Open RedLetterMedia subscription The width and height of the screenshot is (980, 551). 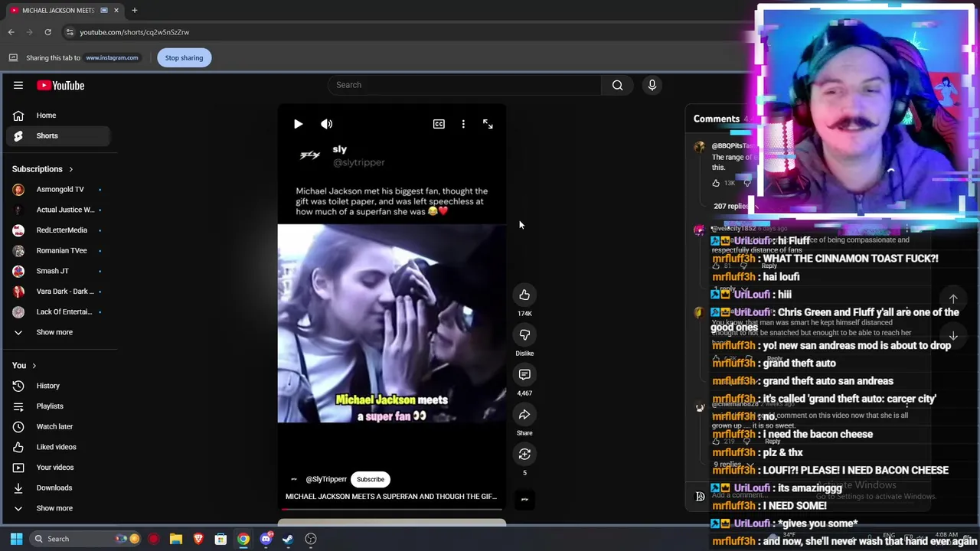[x=58, y=230]
